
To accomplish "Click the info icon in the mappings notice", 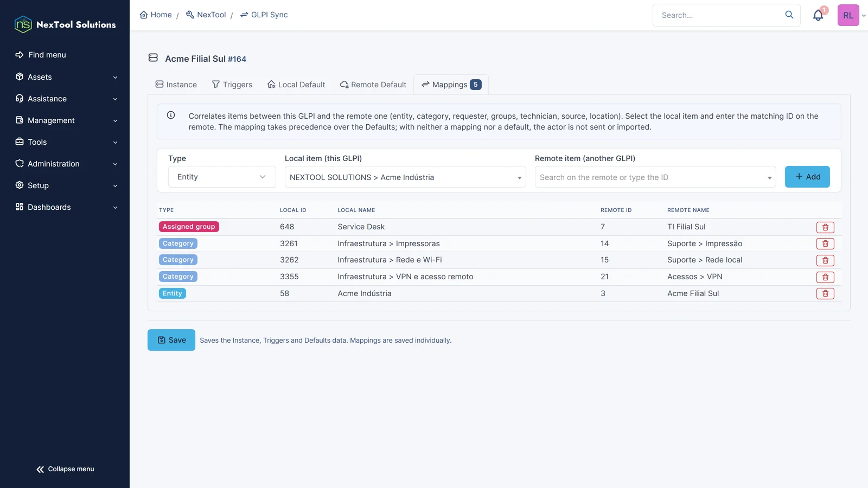I will [171, 115].
